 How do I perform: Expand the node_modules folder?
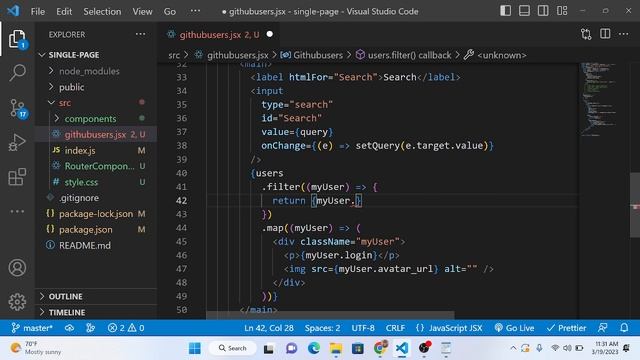point(96,71)
